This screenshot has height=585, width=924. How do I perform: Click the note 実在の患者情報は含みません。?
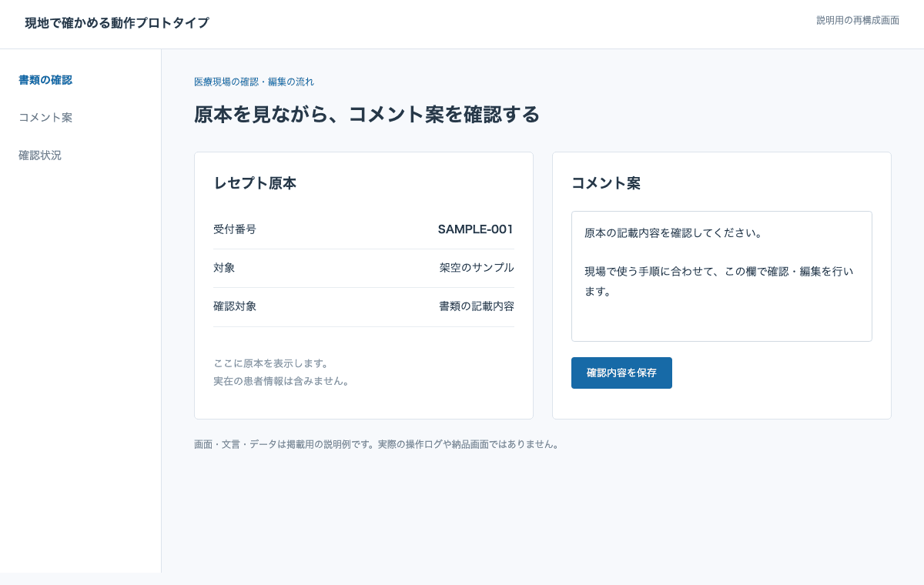point(283,381)
